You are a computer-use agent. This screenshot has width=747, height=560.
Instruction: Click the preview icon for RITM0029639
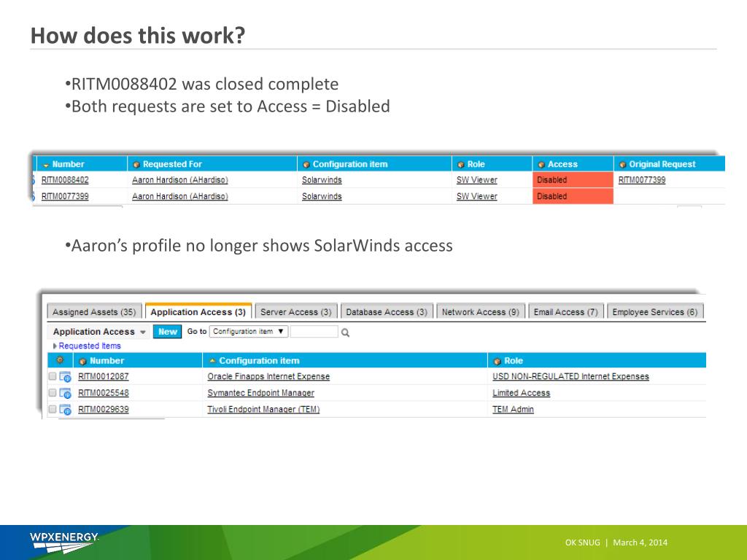click(x=65, y=409)
